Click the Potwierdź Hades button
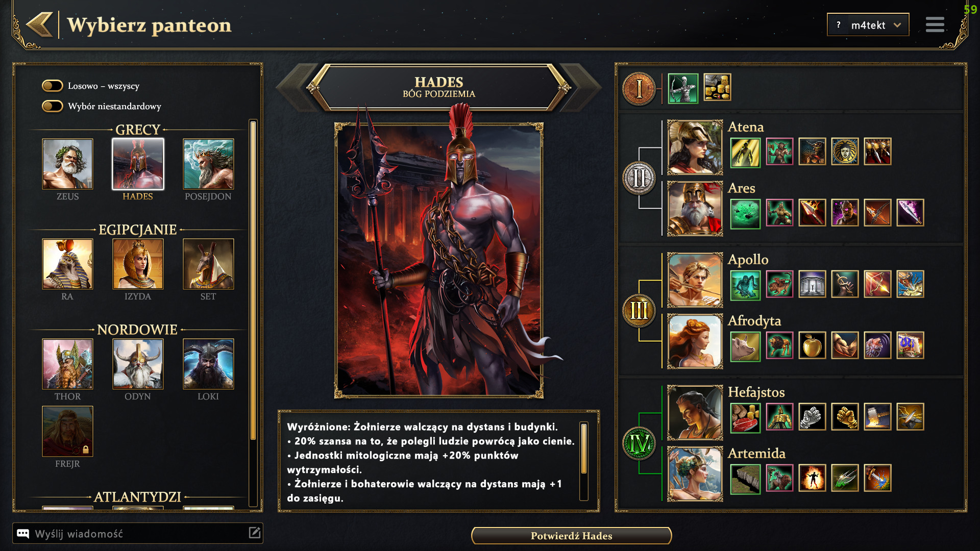The height and width of the screenshot is (551, 980). pos(571,536)
